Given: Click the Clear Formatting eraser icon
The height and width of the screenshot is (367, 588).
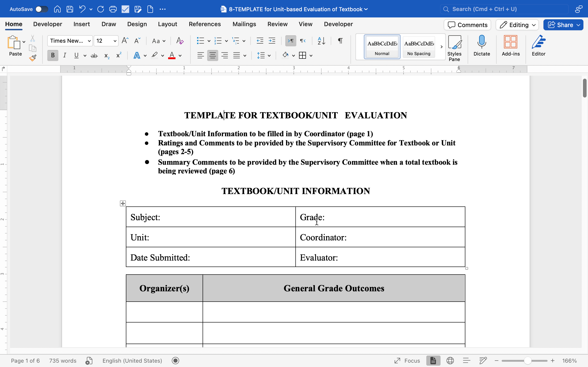Looking at the screenshot, I should click(x=180, y=41).
